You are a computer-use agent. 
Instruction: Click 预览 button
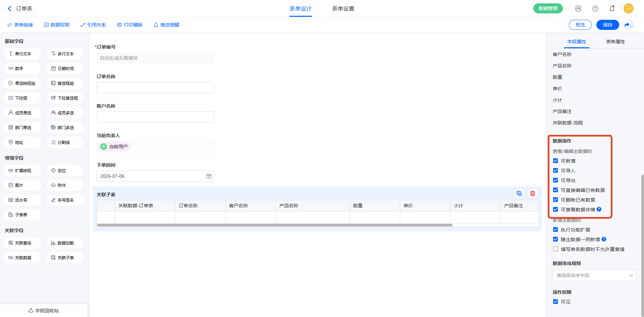point(580,25)
